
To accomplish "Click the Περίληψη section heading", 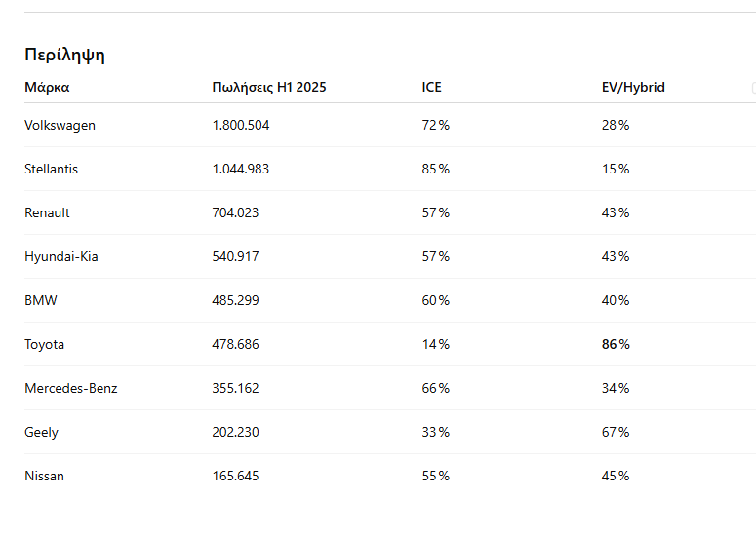I will [64, 56].
